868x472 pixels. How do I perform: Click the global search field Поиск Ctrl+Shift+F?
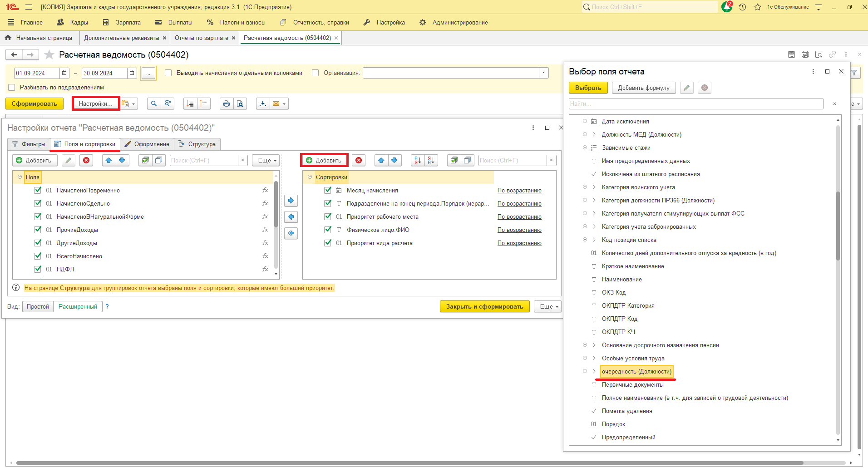click(650, 7)
